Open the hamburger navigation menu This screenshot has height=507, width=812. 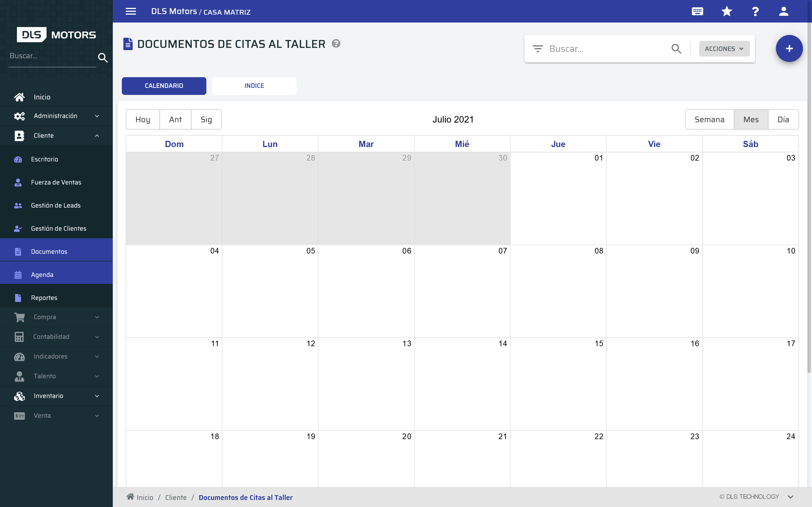[131, 11]
